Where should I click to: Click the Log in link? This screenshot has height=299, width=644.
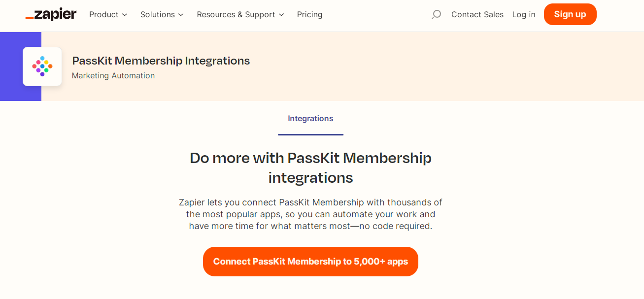point(523,15)
